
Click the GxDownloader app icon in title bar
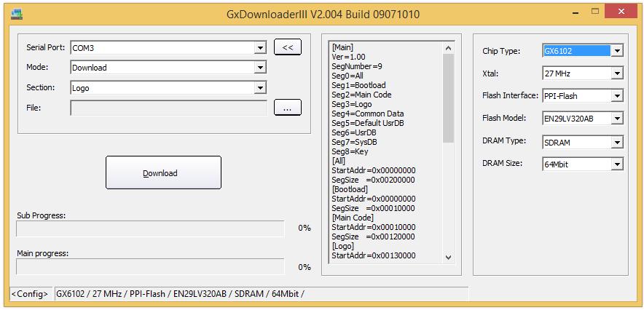[13, 14]
